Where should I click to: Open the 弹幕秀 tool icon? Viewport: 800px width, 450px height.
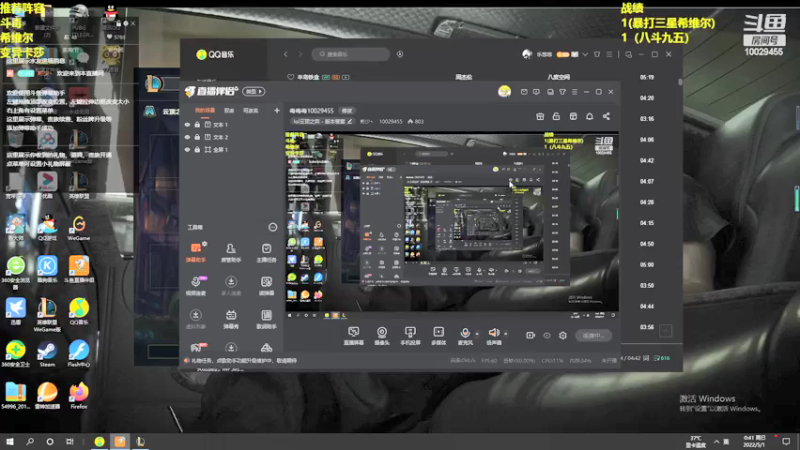(231, 318)
